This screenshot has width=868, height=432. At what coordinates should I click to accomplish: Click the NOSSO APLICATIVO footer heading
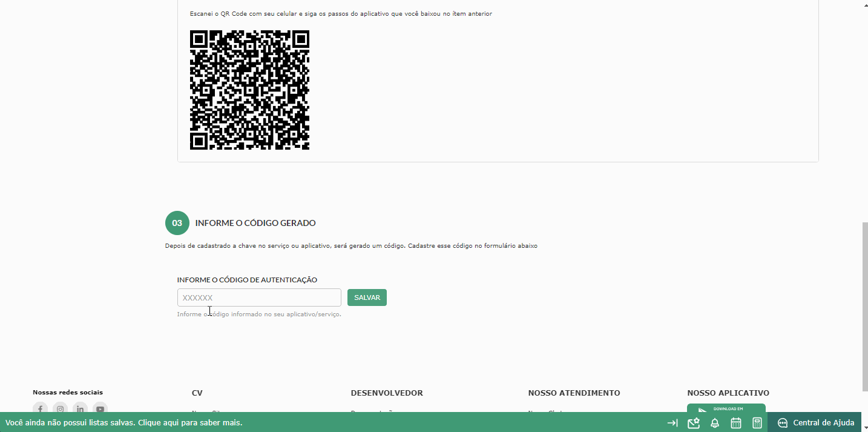pos(728,393)
